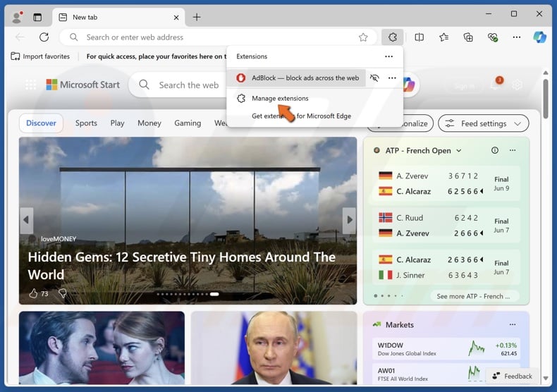Expand ATP - French Open dropdown chevron

(x=459, y=151)
